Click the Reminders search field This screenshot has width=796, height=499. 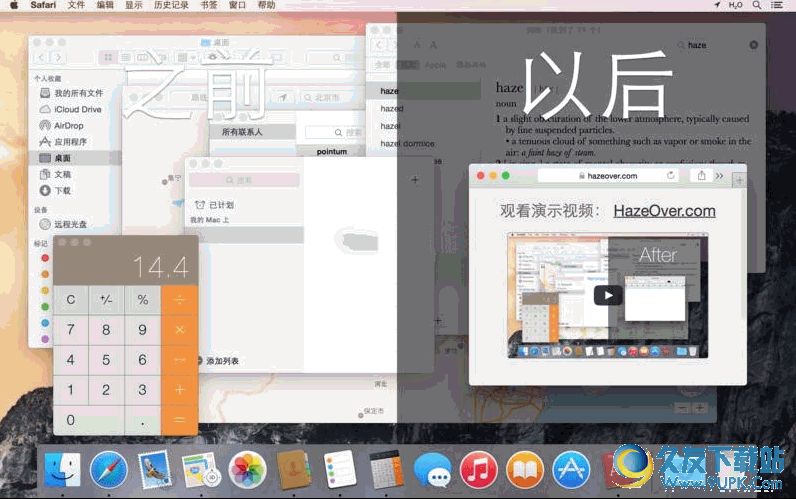[244, 180]
